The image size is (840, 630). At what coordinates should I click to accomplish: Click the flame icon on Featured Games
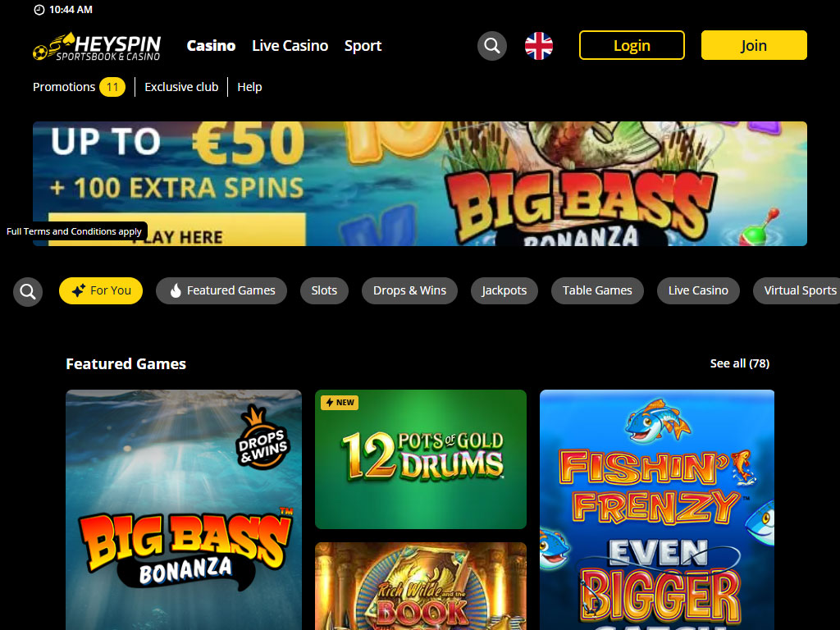(x=176, y=290)
